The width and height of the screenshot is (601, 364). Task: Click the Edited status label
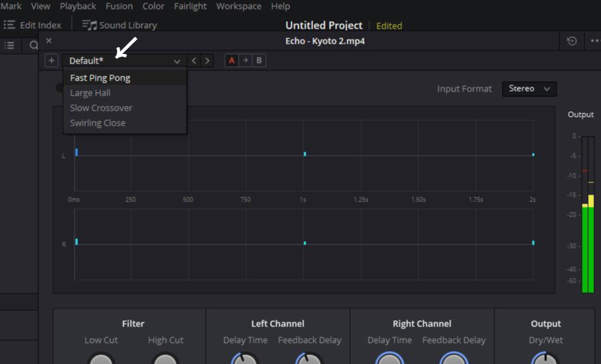(x=389, y=26)
